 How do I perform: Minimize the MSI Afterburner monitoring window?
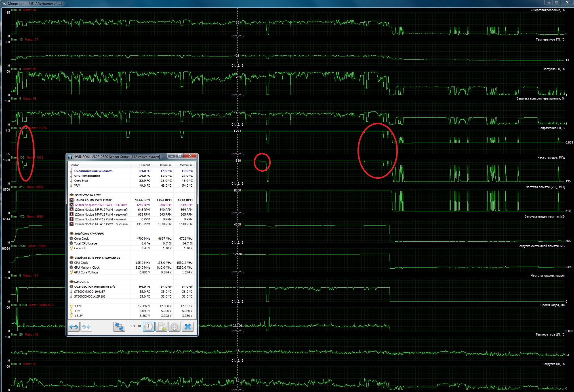coord(549,3)
